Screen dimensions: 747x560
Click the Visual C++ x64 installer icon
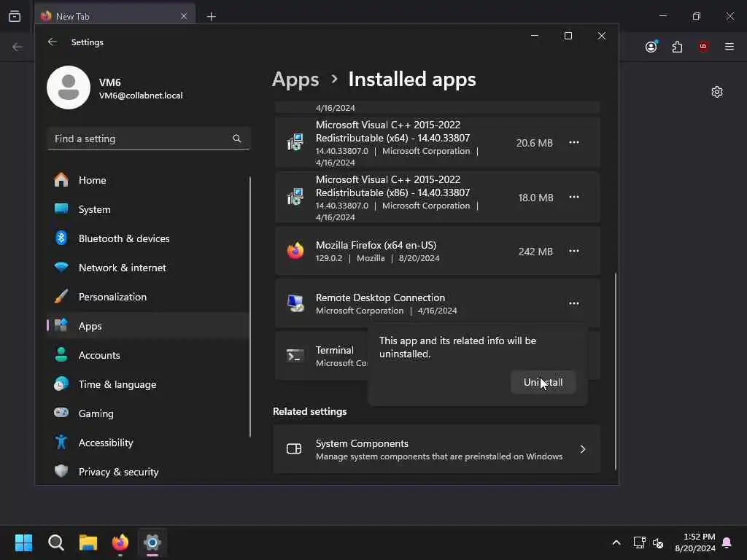[295, 142]
